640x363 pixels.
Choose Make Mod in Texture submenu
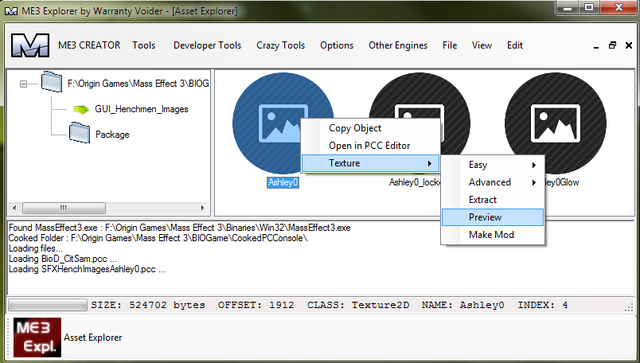point(493,235)
